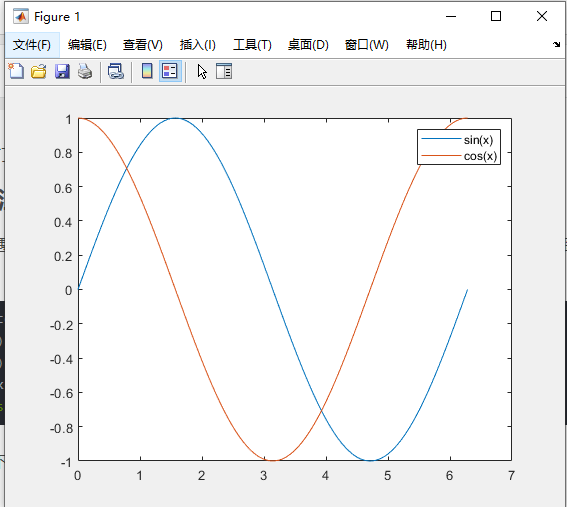Open the 帮助(H) menu
Viewport: 567px width, 507px height.
(x=426, y=45)
